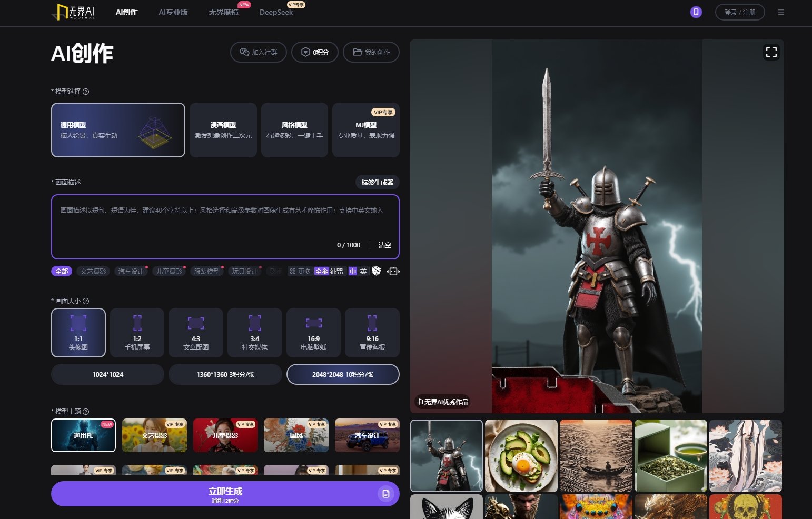Expand 更多 style tag categories
812x519 pixels.
click(300, 272)
